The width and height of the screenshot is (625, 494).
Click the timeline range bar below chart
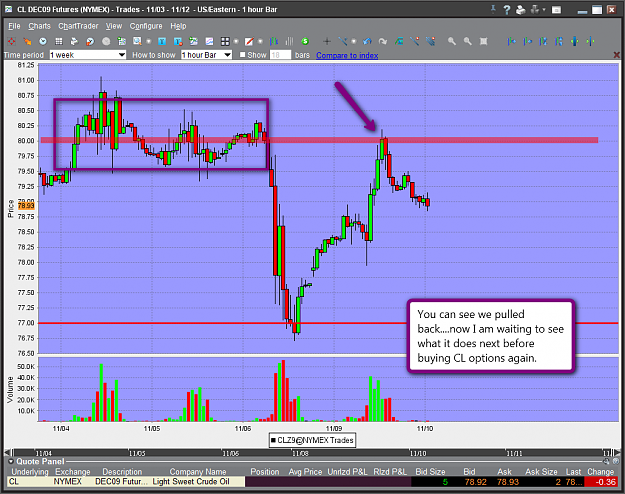[x=312, y=453]
